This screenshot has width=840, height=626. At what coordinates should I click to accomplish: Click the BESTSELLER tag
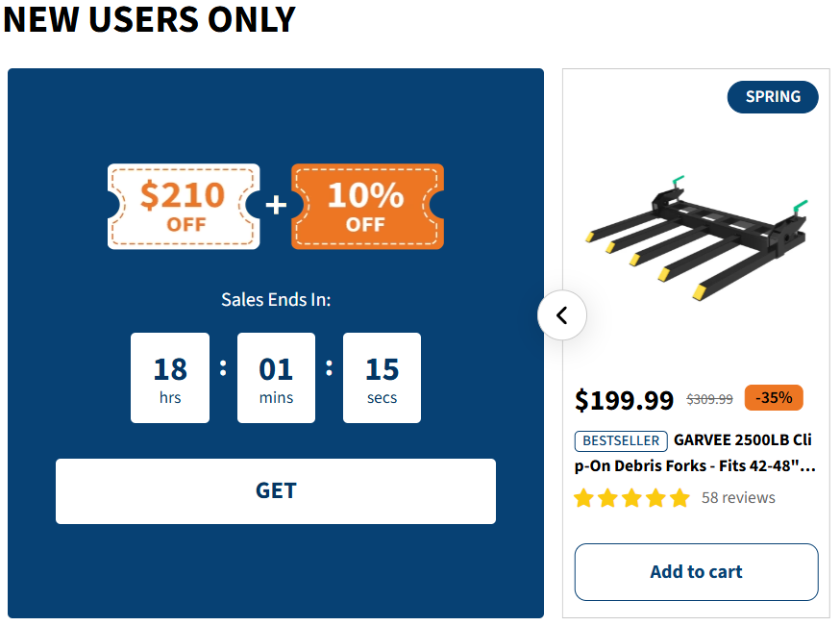(x=621, y=440)
